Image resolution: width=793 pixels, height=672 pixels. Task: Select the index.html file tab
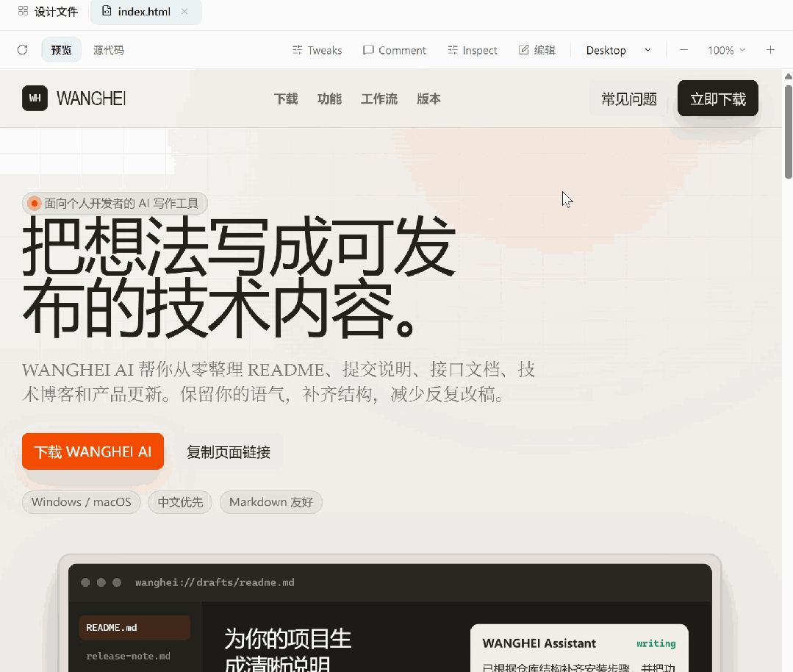pos(146,12)
